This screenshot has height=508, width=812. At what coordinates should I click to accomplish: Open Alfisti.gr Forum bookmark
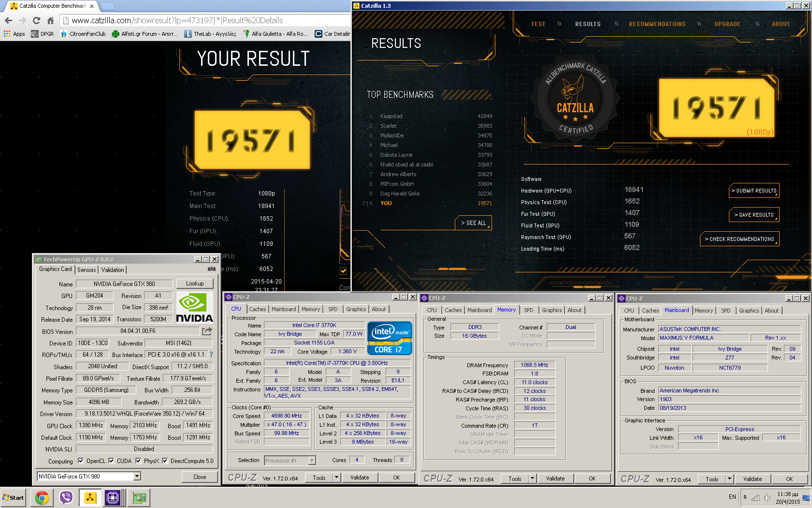coord(145,34)
